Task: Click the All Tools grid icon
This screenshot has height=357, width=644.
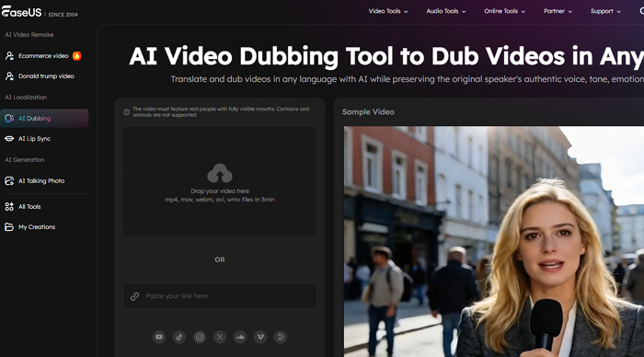Action: point(9,207)
